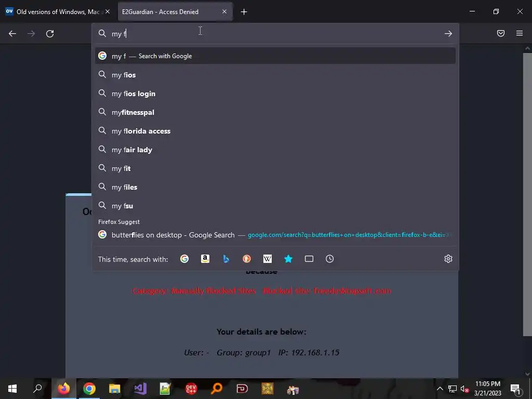
Task: Select the 'my florida access' suggestion
Action: pyautogui.click(x=275, y=131)
